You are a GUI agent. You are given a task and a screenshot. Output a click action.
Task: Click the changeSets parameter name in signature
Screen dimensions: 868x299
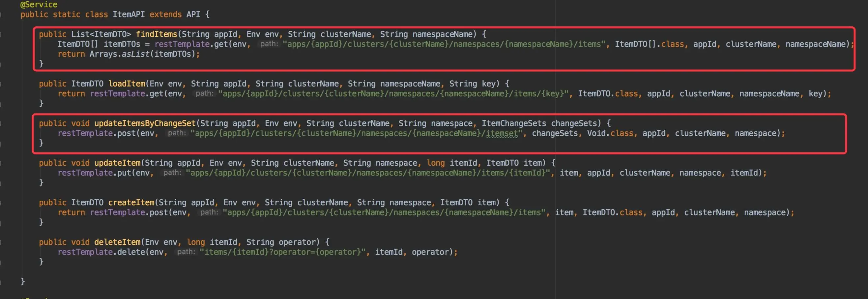(574, 123)
